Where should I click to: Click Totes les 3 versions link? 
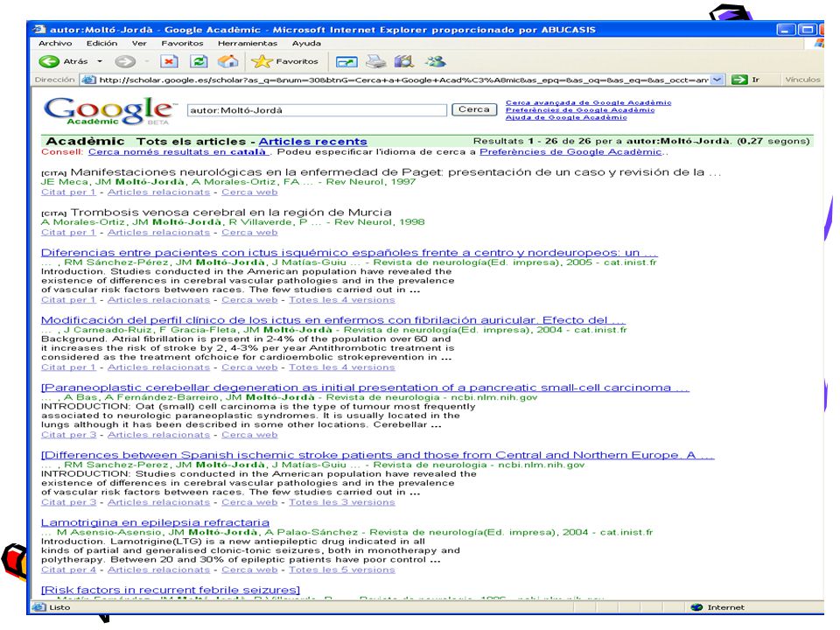[x=342, y=502]
